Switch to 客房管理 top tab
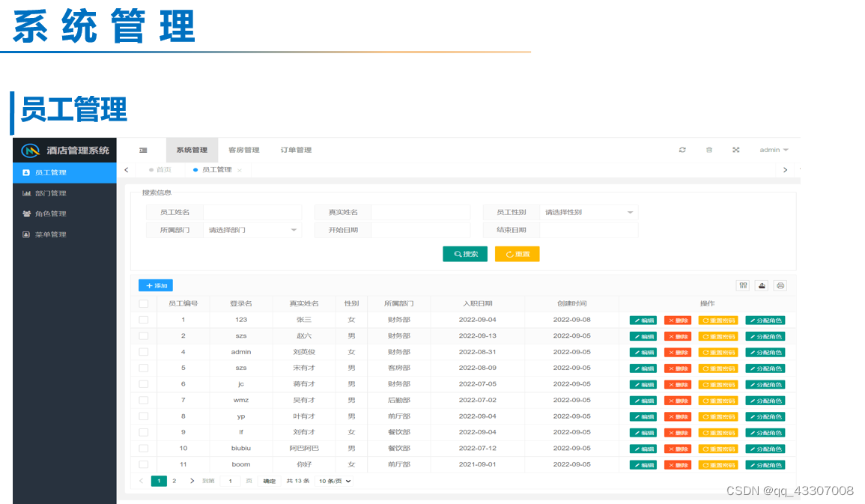865x504 pixels. (x=244, y=150)
